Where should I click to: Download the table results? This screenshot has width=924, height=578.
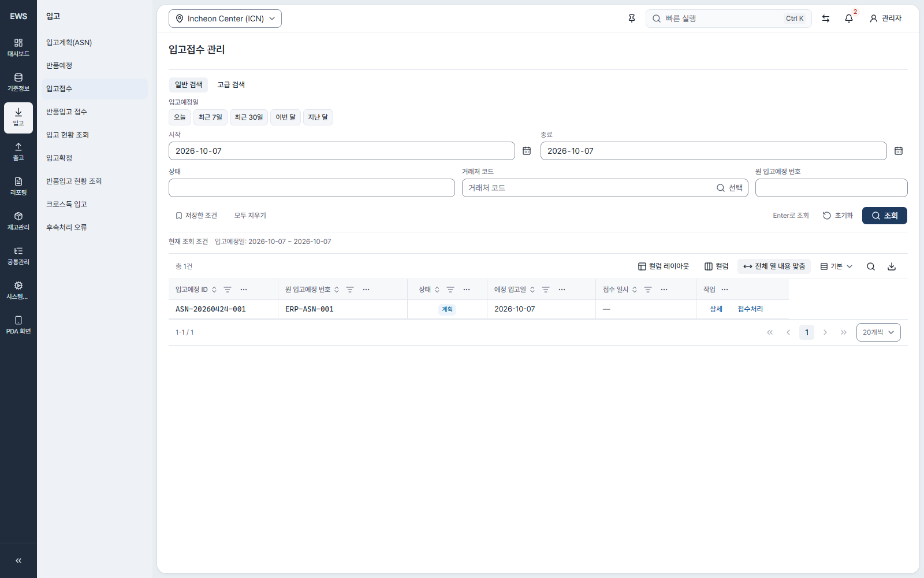(892, 266)
